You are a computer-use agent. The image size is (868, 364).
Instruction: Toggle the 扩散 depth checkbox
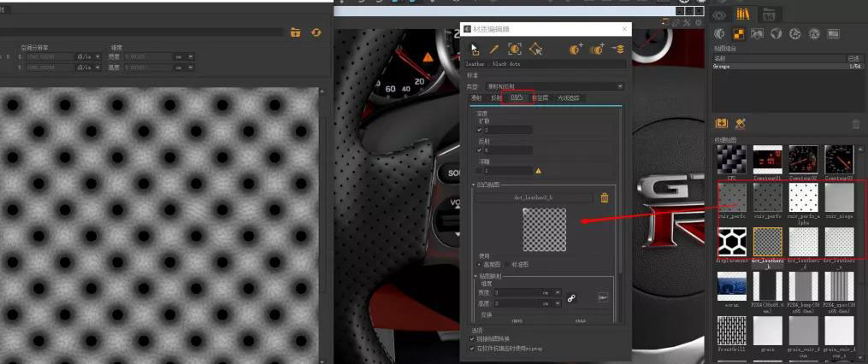coord(480,130)
